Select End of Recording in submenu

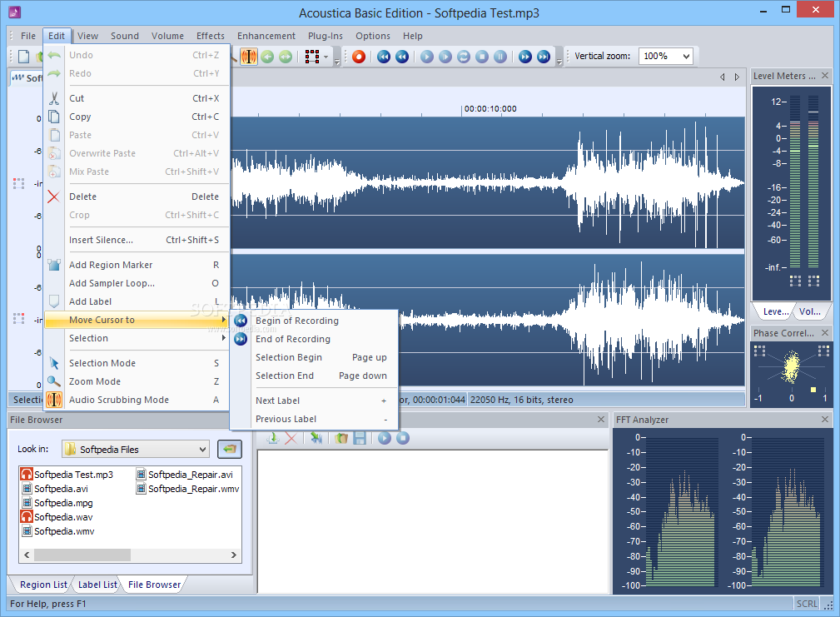pyautogui.click(x=314, y=339)
